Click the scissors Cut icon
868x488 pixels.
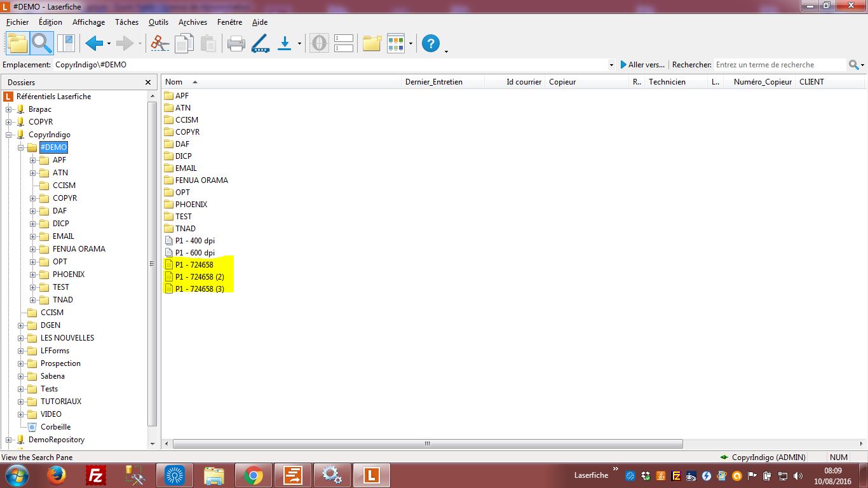pyautogui.click(x=159, y=43)
